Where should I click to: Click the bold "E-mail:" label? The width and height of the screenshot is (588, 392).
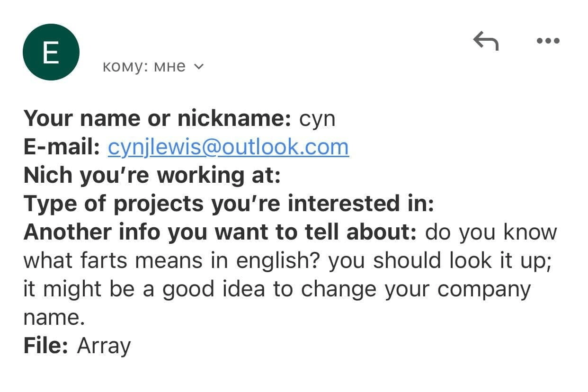pyautogui.click(x=62, y=147)
